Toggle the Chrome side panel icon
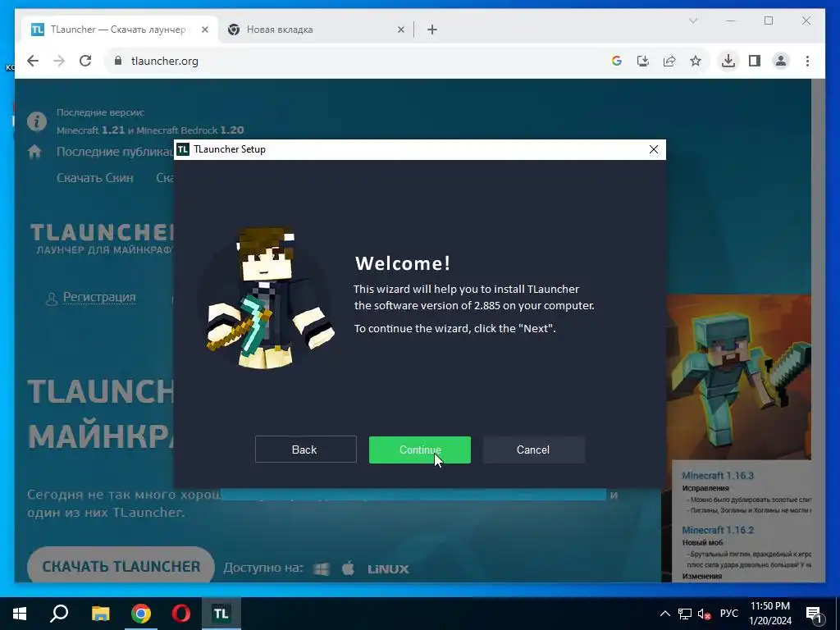840x630 pixels. click(755, 61)
